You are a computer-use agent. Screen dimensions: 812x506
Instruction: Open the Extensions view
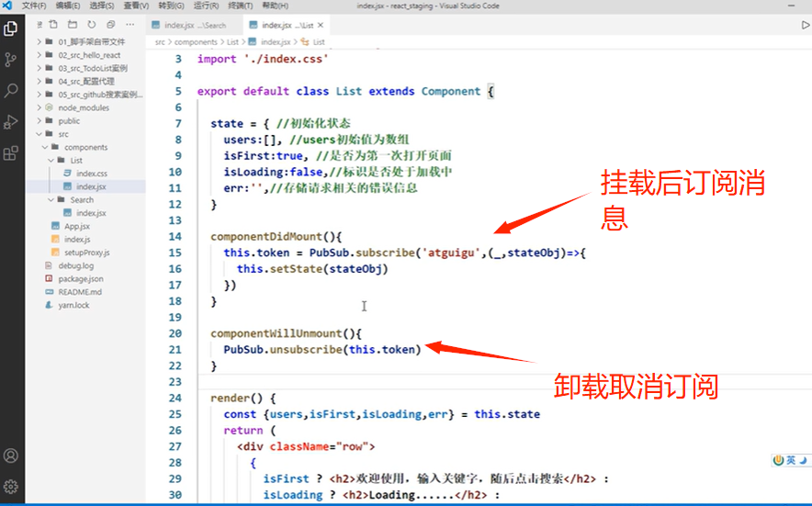coord(10,153)
